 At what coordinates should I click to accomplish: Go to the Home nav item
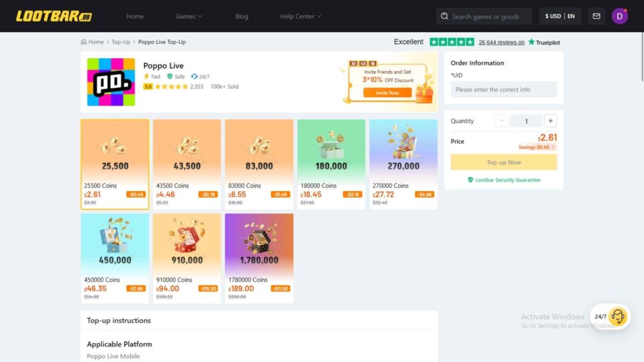[135, 16]
